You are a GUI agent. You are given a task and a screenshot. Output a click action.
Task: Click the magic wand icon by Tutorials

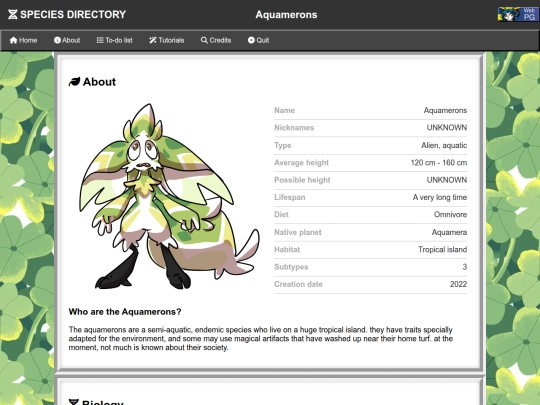(153, 40)
